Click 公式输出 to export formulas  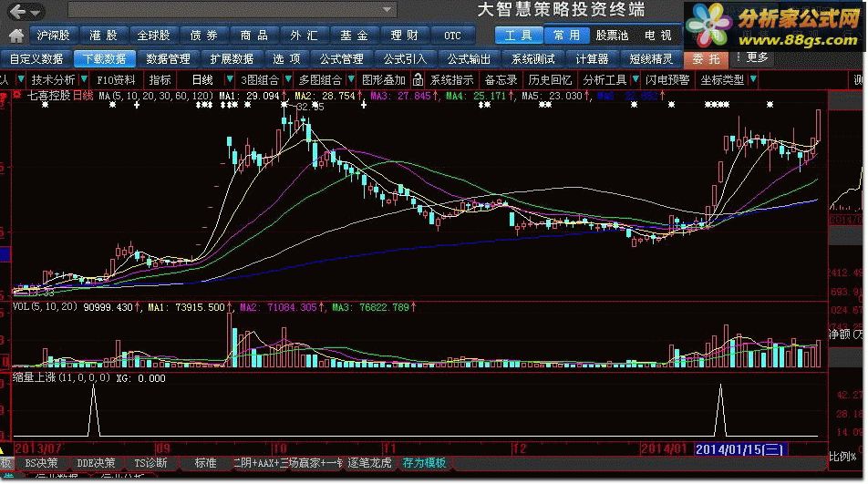tap(469, 58)
